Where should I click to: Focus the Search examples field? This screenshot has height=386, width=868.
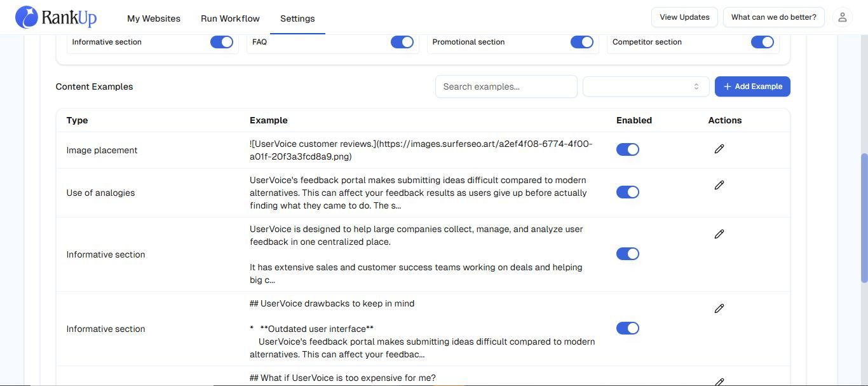pos(506,86)
